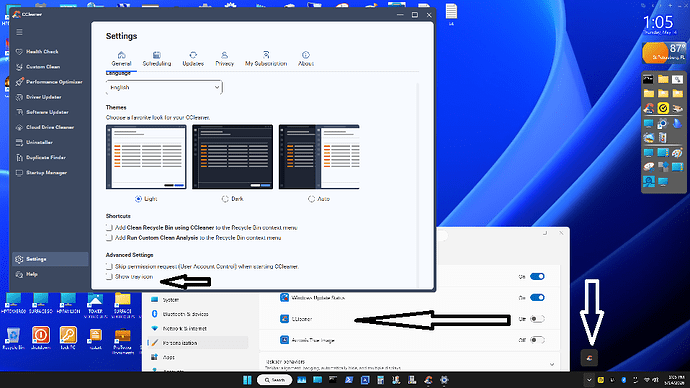Expand Taskbar behaviors section
This screenshot has width=690, height=388.
[x=552, y=364]
